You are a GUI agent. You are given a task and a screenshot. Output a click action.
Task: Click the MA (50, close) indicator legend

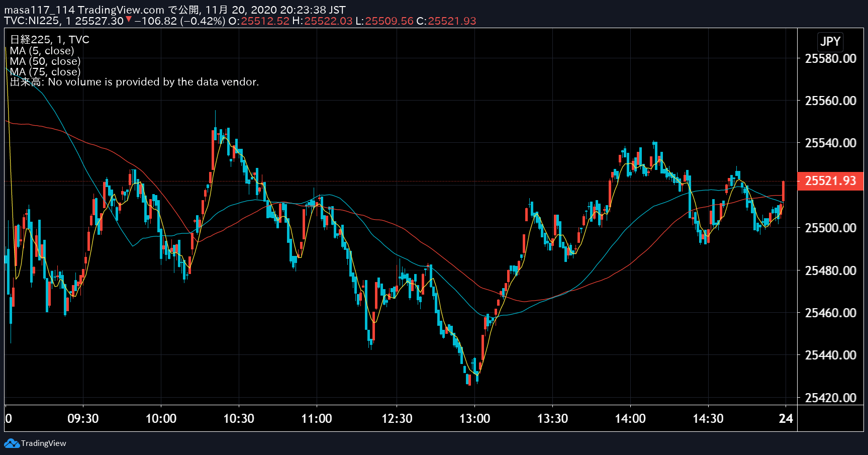pyautogui.click(x=45, y=61)
